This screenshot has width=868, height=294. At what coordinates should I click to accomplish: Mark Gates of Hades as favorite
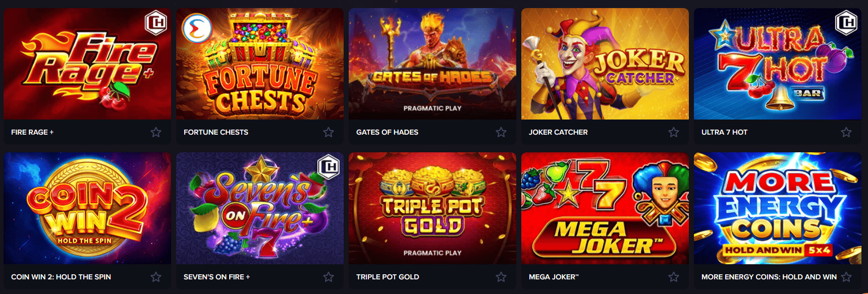tap(501, 132)
